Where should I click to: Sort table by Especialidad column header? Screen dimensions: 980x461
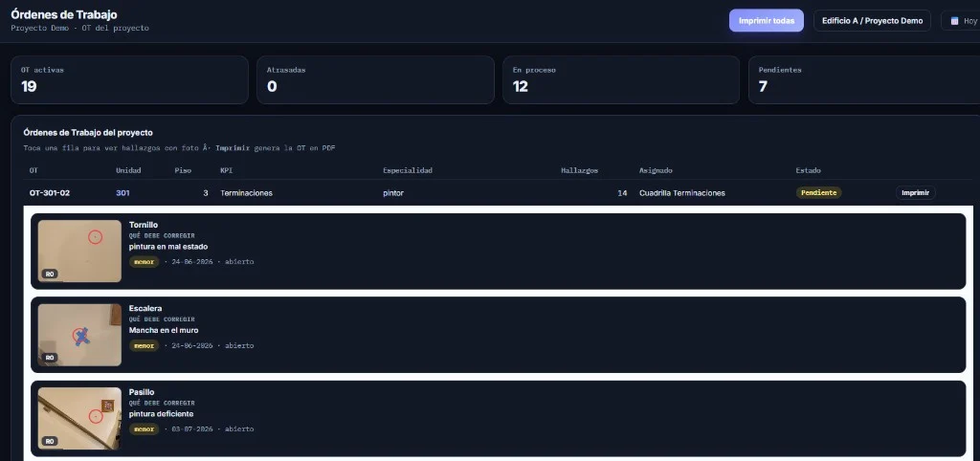[408, 170]
